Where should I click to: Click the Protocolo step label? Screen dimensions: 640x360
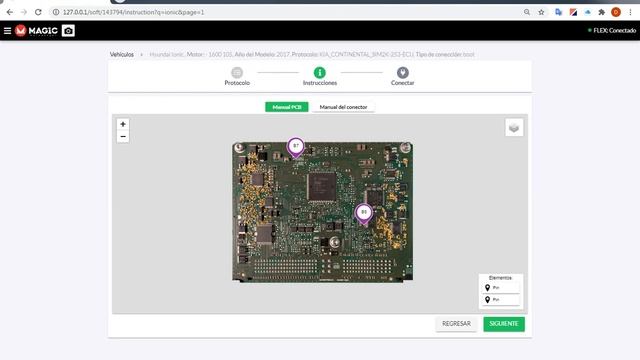click(x=237, y=83)
